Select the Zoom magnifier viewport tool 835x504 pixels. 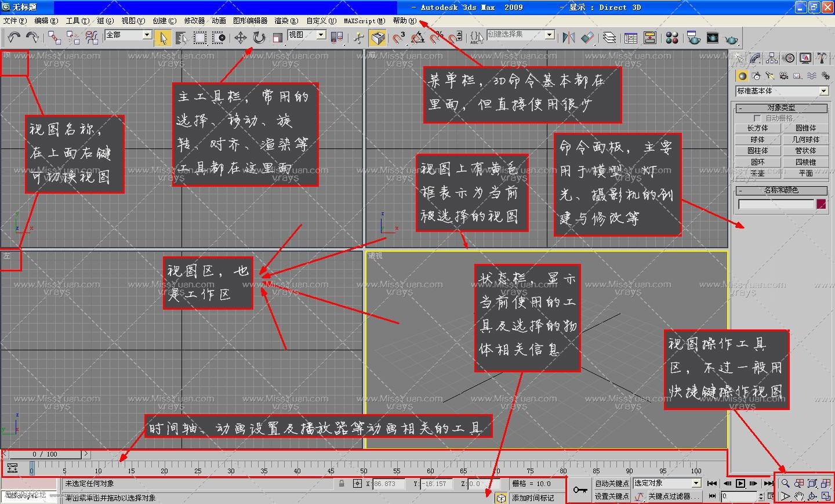(x=785, y=483)
